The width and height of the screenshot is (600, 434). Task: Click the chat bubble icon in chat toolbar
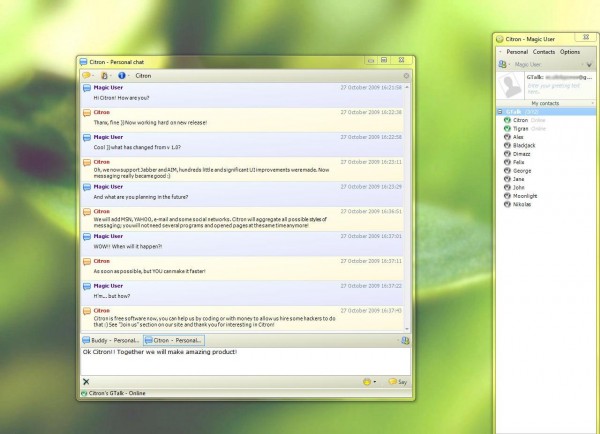click(87, 75)
